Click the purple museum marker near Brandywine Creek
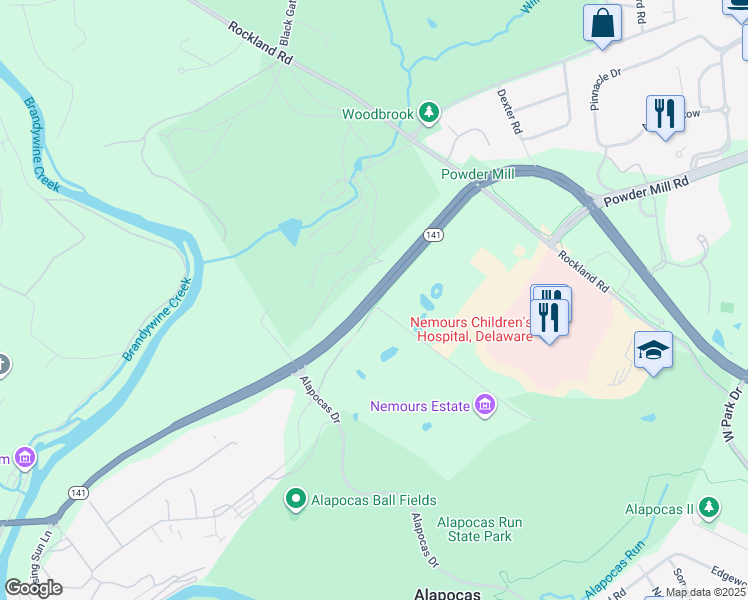This screenshot has height=600, width=748. [x=25, y=458]
